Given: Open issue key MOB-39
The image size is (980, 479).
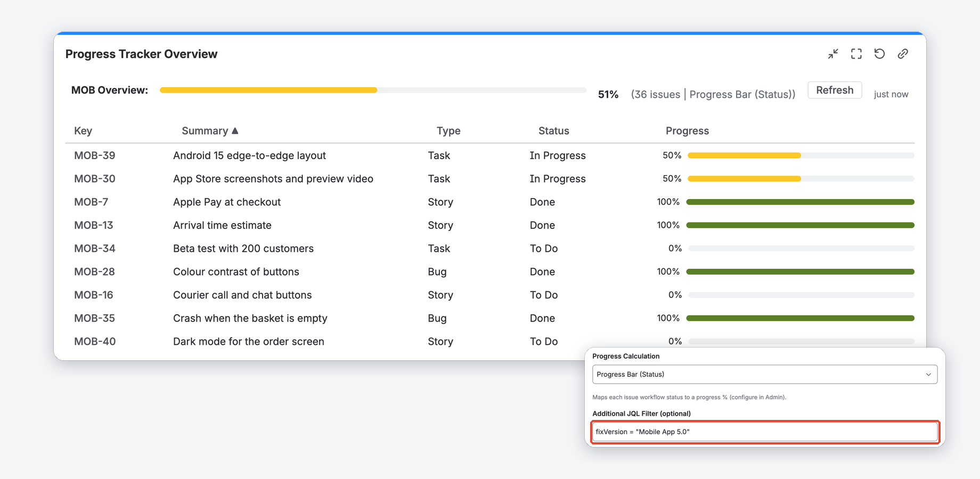Looking at the screenshot, I should pyautogui.click(x=95, y=155).
